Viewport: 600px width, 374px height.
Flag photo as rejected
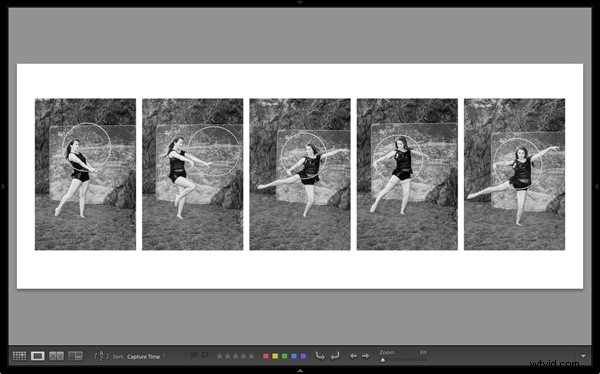[x=205, y=356]
